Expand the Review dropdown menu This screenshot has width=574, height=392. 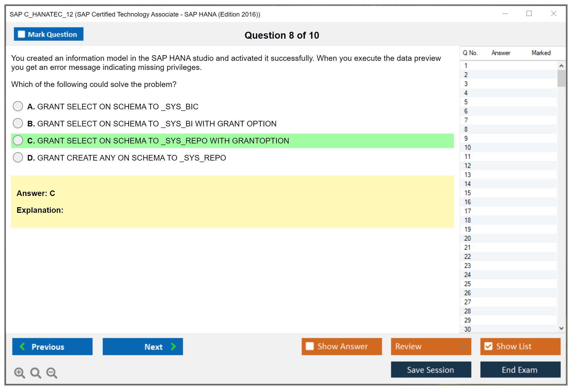tap(463, 346)
